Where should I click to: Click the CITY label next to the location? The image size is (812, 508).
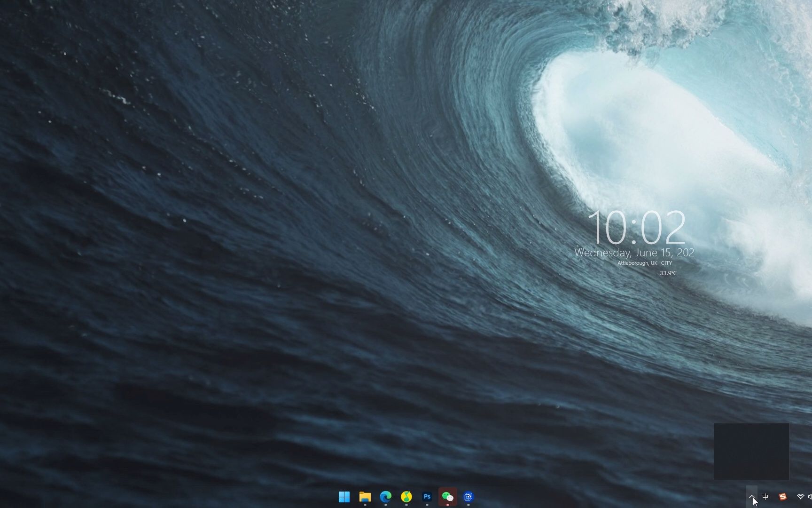click(667, 263)
